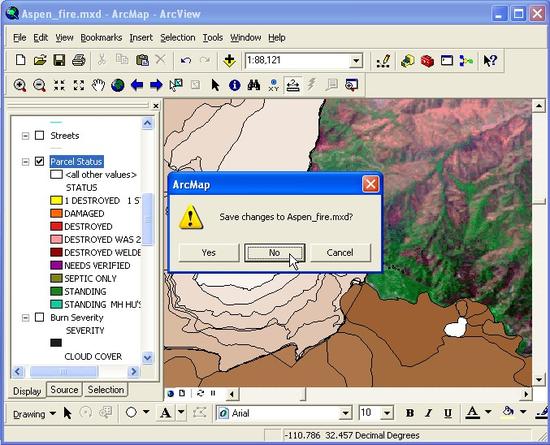550x445 pixels.
Task: Click the NEEDS VERIFIED purple swatch
Action: [56, 265]
